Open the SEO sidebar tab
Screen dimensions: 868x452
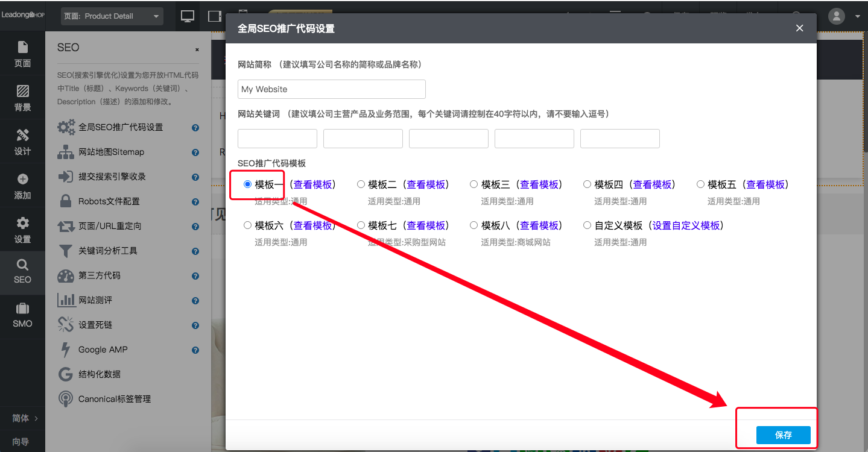(22, 272)
